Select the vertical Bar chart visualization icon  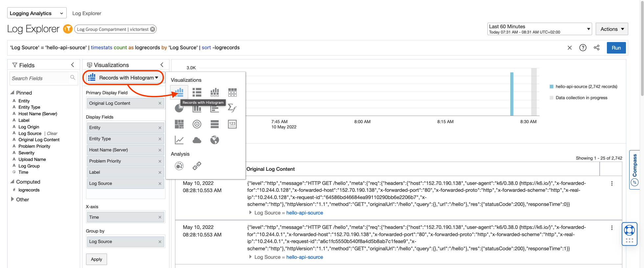pos(197,108)
